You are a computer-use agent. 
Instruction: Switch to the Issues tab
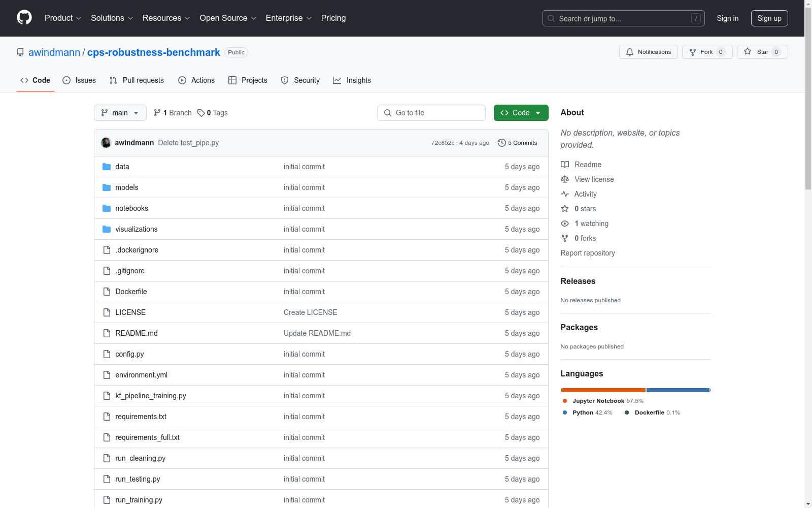79,80
